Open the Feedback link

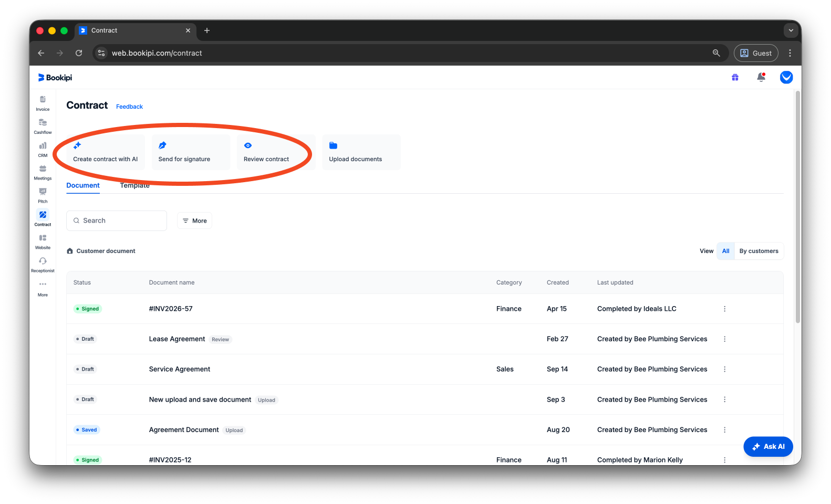(129, 107)
